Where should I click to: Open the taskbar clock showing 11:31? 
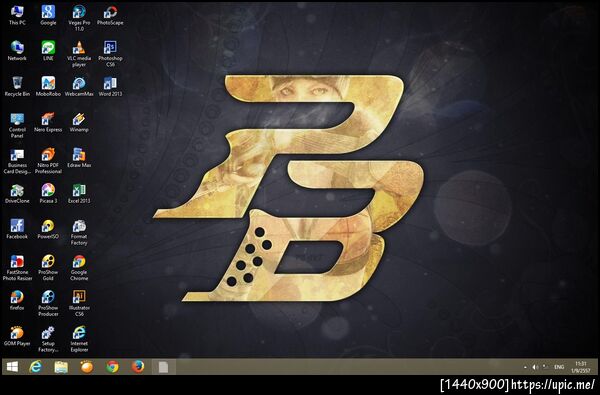coord(580,367)
